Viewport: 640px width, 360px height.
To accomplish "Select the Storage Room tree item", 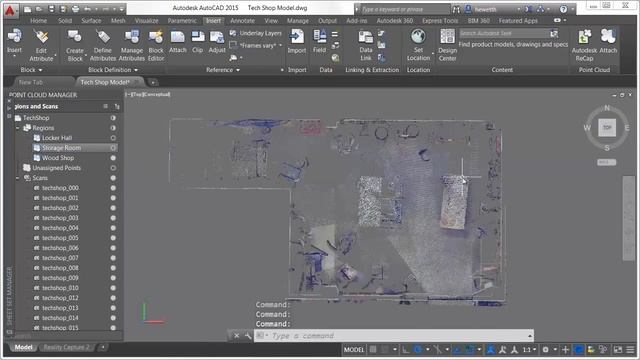I will pos(61,148).
